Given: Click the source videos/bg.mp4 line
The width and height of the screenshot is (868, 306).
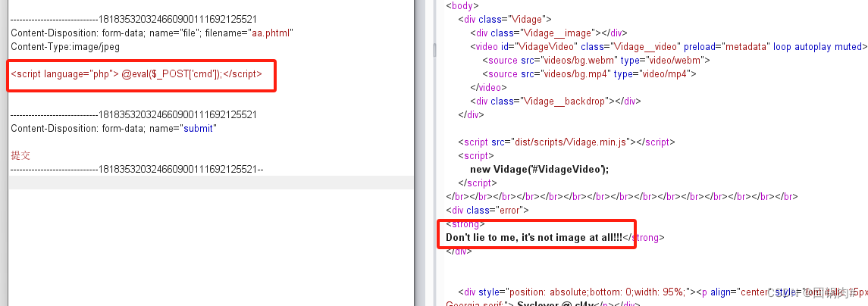Looking at the screenshot, I should (x=589, y=73).
